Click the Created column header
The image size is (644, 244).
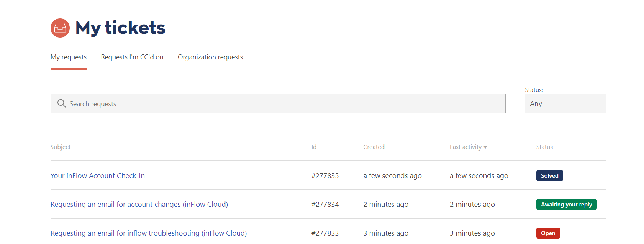click(374, 147)
